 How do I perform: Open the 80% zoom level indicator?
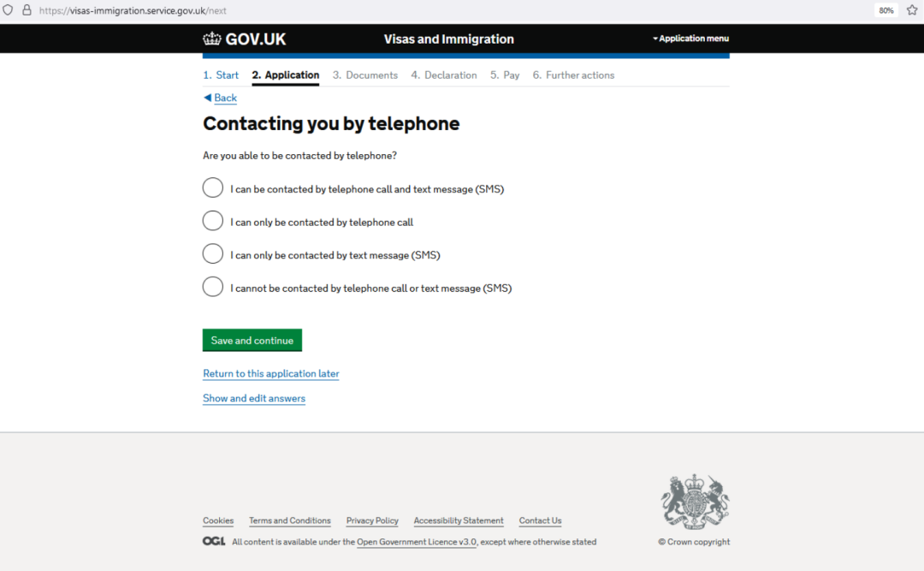tap(886, 10)
